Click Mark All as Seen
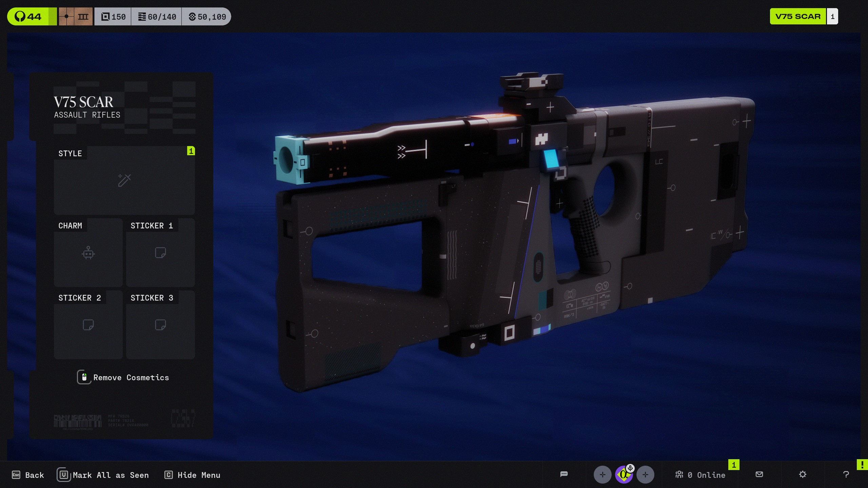 pyautogui.click(x=103, y=475)
